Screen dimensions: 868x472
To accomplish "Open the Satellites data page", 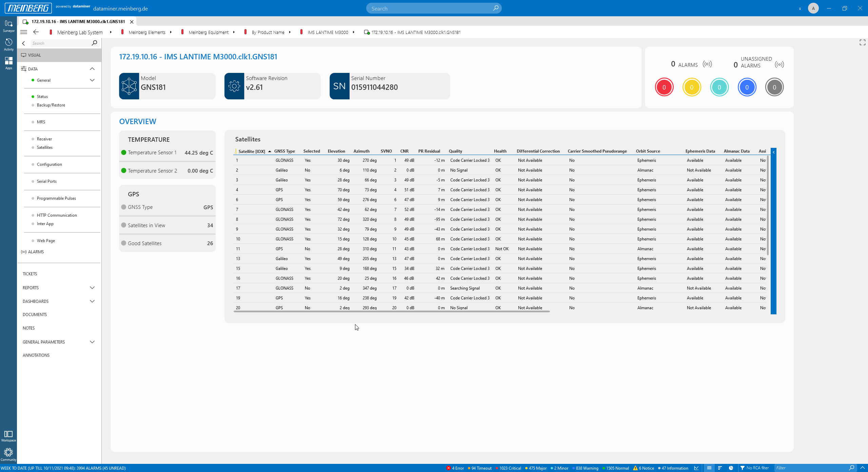I will [44, 147].
